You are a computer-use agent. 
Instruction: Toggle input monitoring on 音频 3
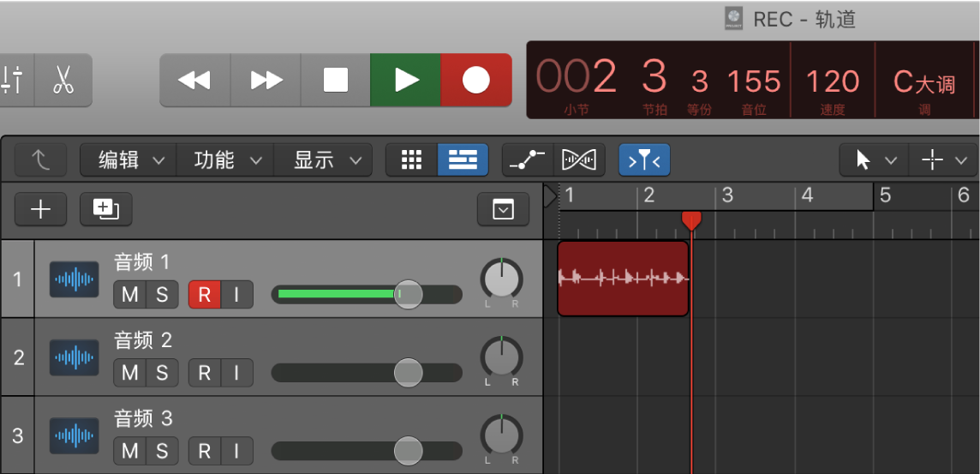[237, 451]
